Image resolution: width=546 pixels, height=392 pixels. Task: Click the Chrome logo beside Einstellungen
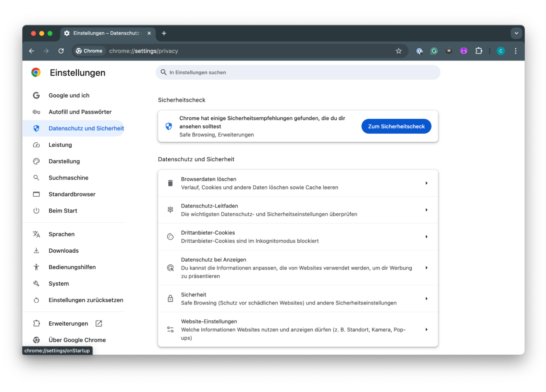click(36, 72)
